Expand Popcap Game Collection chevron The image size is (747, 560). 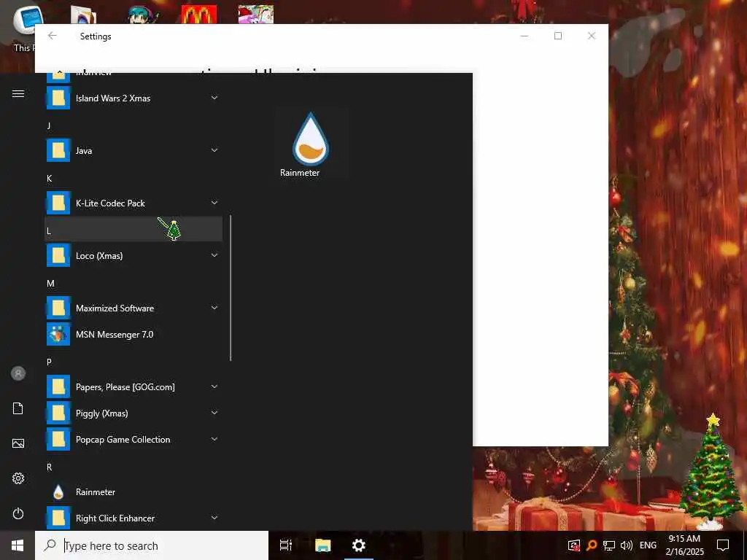pyautogui.click(x=214, y=438)
